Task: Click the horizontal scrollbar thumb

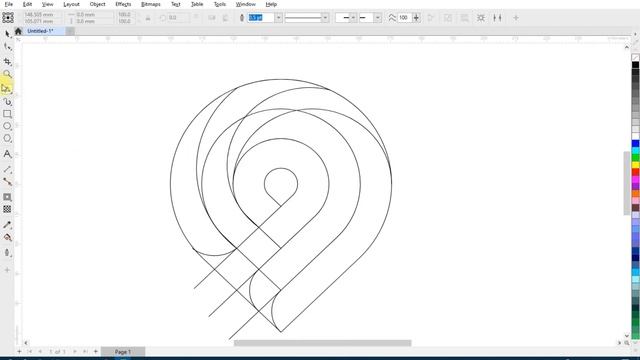Action: pos(322,343)
